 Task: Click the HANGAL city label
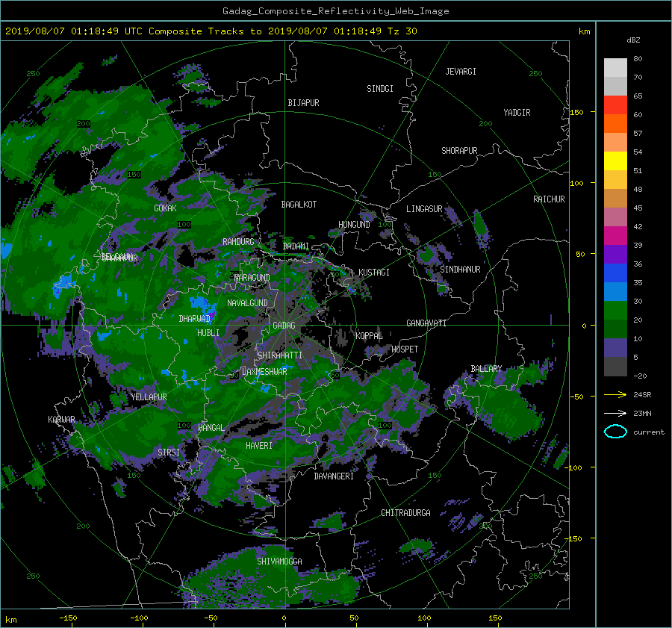tap(211, 428)
